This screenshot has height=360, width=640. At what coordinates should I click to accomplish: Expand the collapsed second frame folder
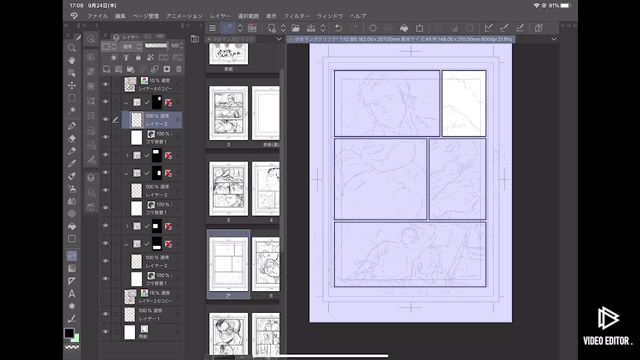[127, 156]
